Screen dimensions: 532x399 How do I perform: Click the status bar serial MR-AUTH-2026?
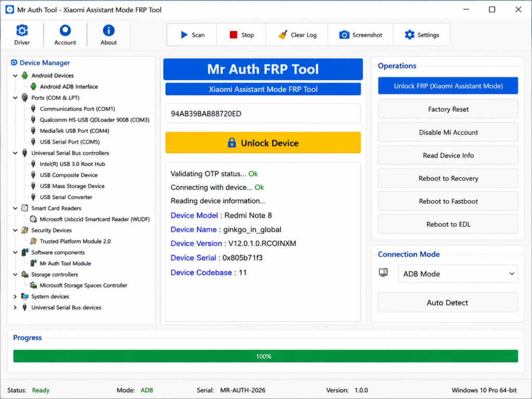[x=243, y=390]
